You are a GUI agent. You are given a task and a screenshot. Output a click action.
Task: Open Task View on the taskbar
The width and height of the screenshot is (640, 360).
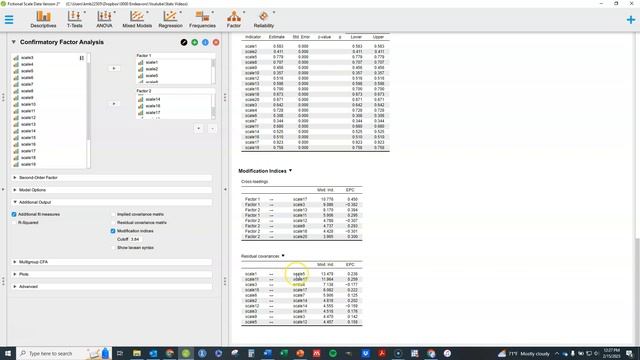click(x=120, y=353)
